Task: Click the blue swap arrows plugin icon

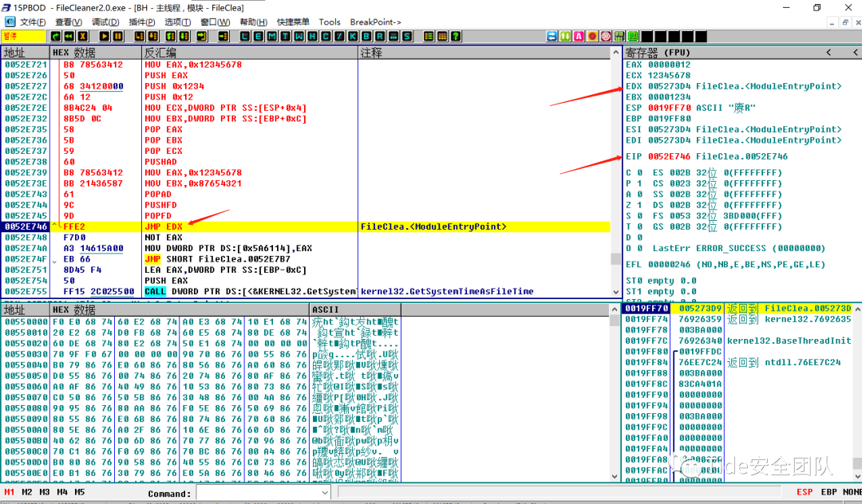Action: click(x=552, y=36)
